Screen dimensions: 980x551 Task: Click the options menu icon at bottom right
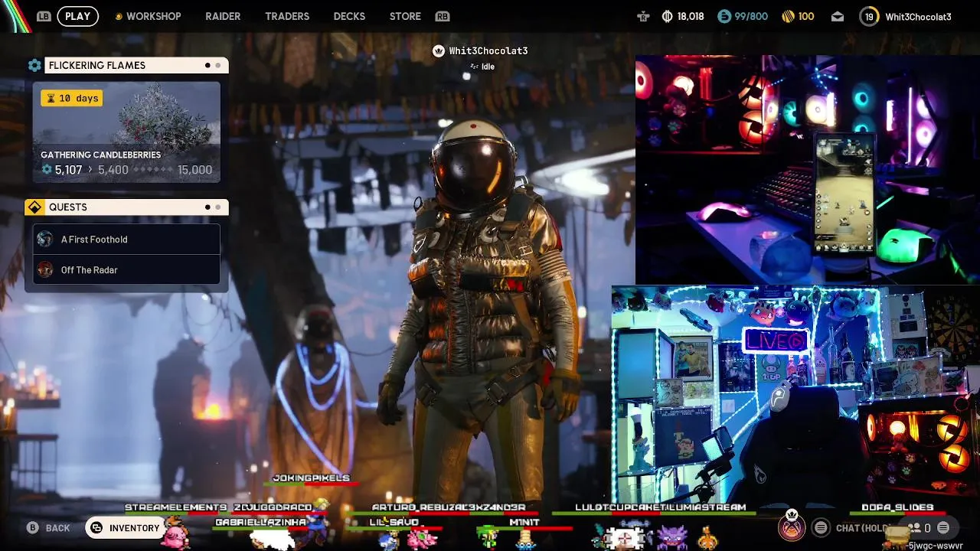pyautogui.click(x=943, y=527)
